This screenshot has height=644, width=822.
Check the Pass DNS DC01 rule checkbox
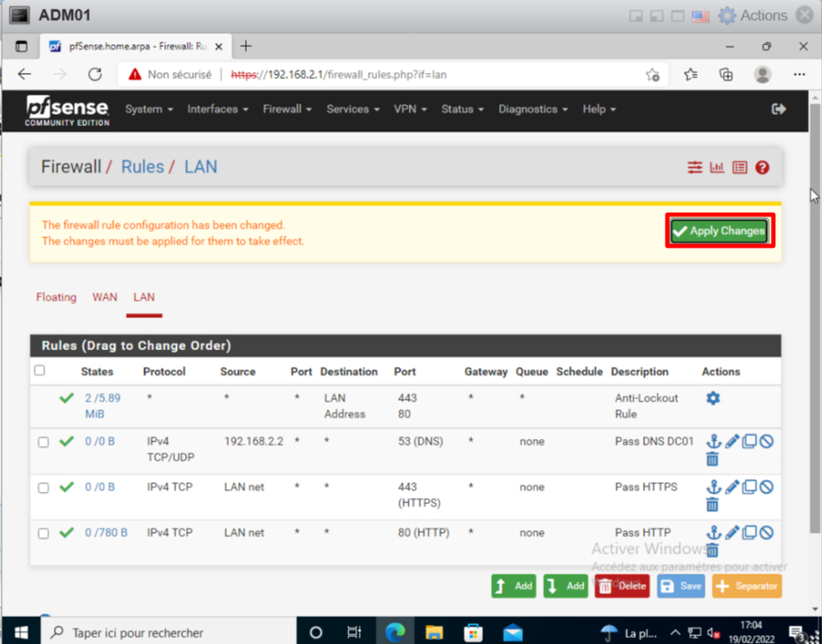[x=43, y=442]
